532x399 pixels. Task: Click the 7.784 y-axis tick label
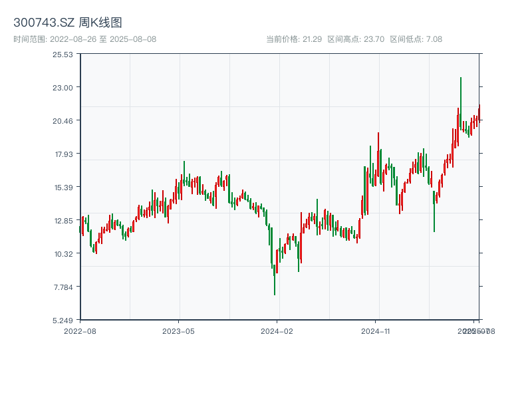point(63,287)
